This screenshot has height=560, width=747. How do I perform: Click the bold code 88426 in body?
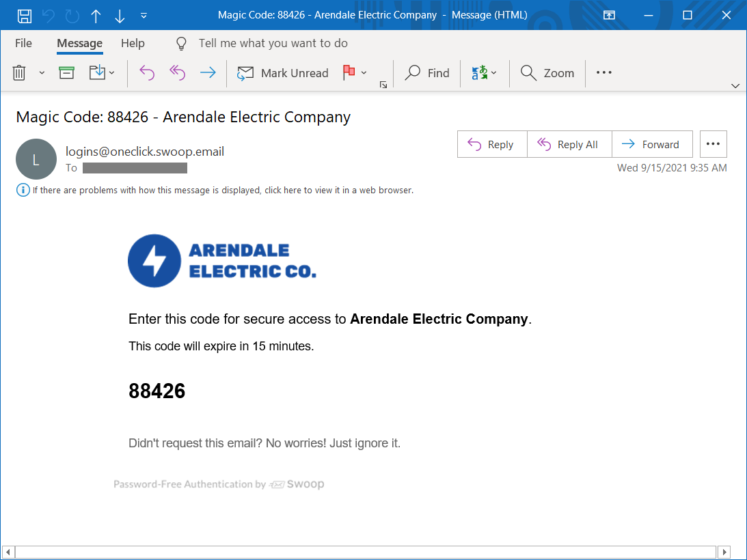tap(157, 391)
